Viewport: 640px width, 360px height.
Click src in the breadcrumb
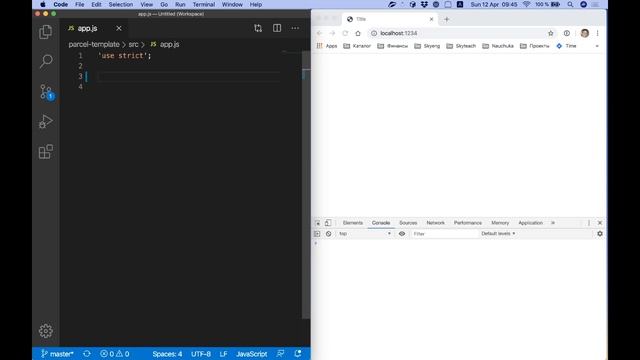pos(133,44)
